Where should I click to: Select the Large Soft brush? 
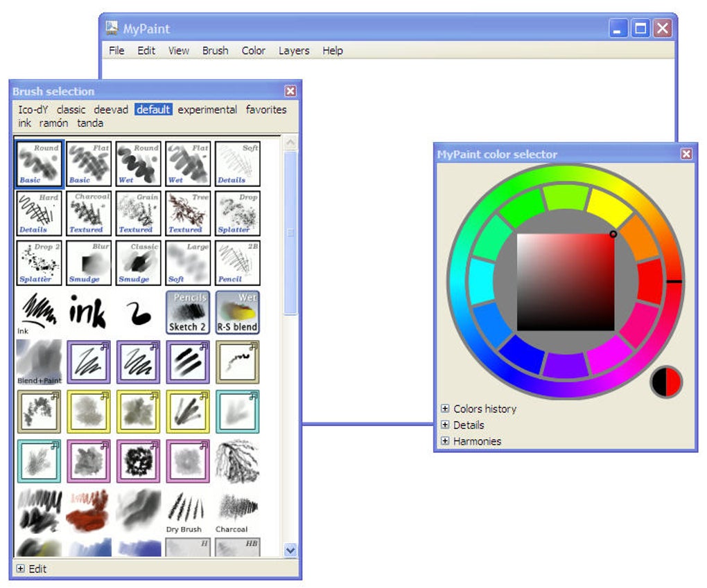click(188, 262)
